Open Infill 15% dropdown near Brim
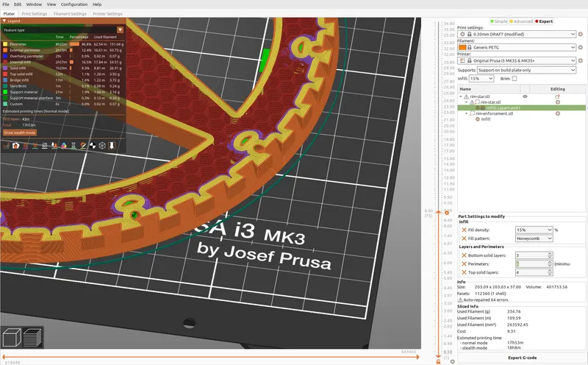 tap(481, 79)
